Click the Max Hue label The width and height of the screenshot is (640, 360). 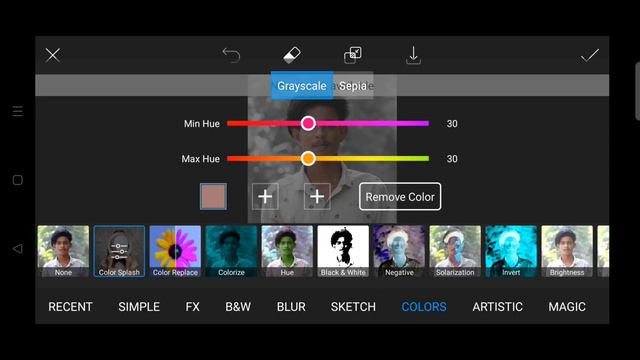[x=200, y=159]
